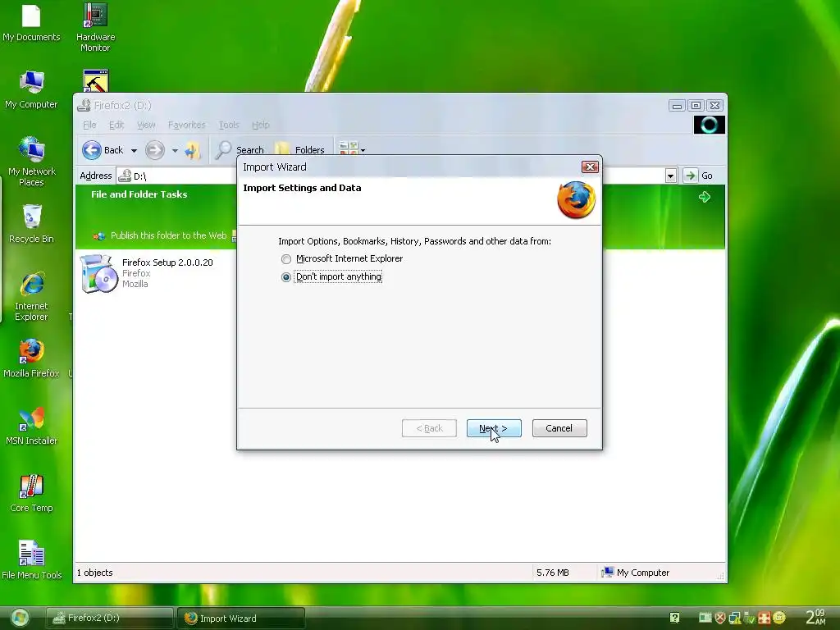Select Hardware Monitor desktop icon
The image size is (840, 630).
click(x=95, y=27)
